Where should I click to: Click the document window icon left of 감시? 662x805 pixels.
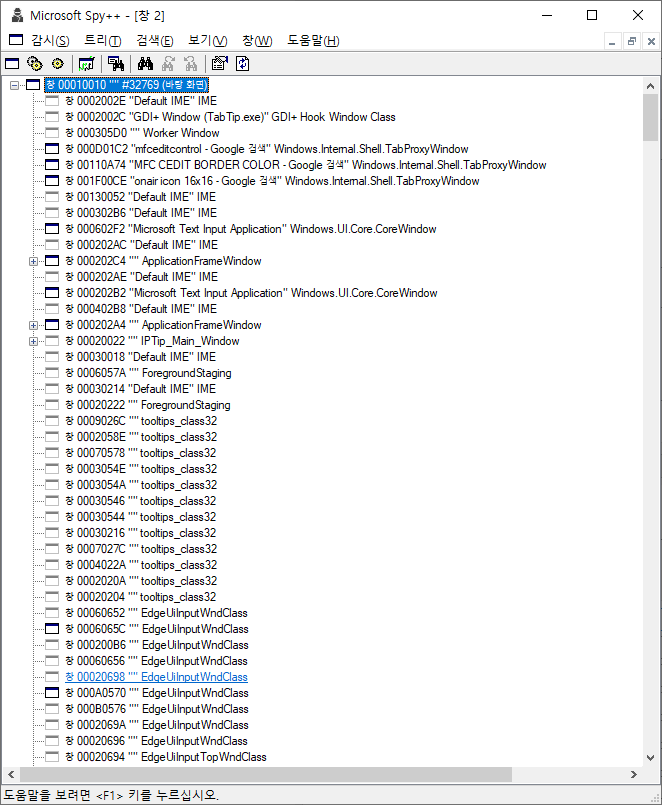[16, 40]
